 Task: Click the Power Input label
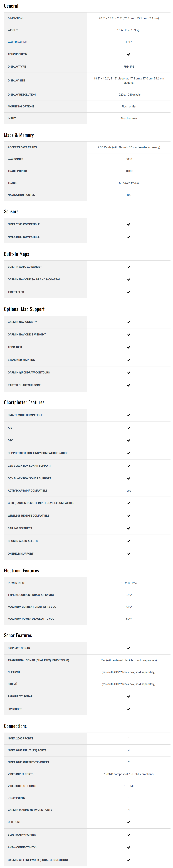(17, 583)
